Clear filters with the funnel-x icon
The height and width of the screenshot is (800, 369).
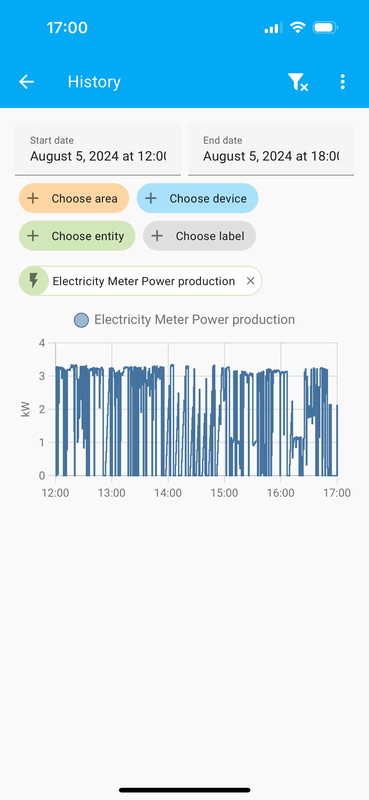(x=298, y=82)
